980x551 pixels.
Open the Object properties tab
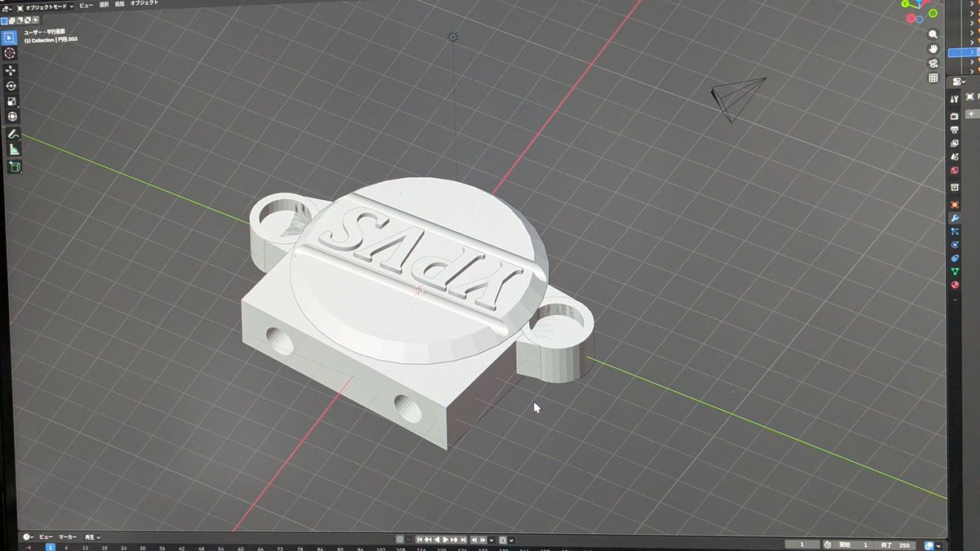pyautogui.click(x=954, y=204)
